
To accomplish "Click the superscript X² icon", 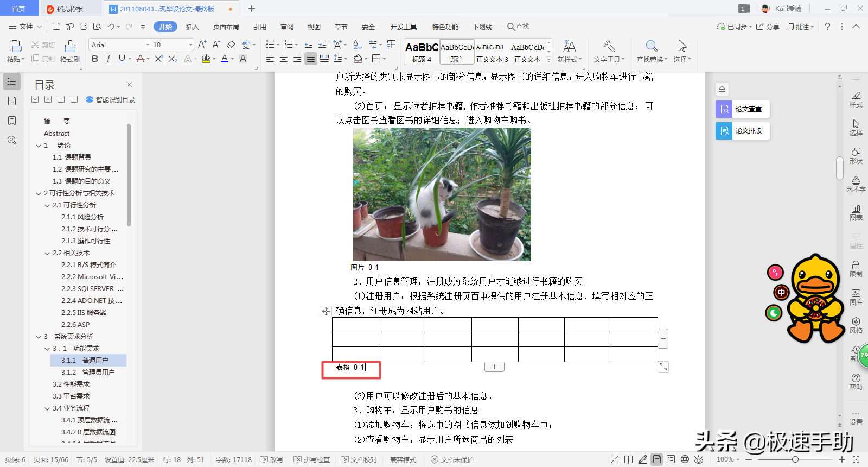I will pos(158,59).
